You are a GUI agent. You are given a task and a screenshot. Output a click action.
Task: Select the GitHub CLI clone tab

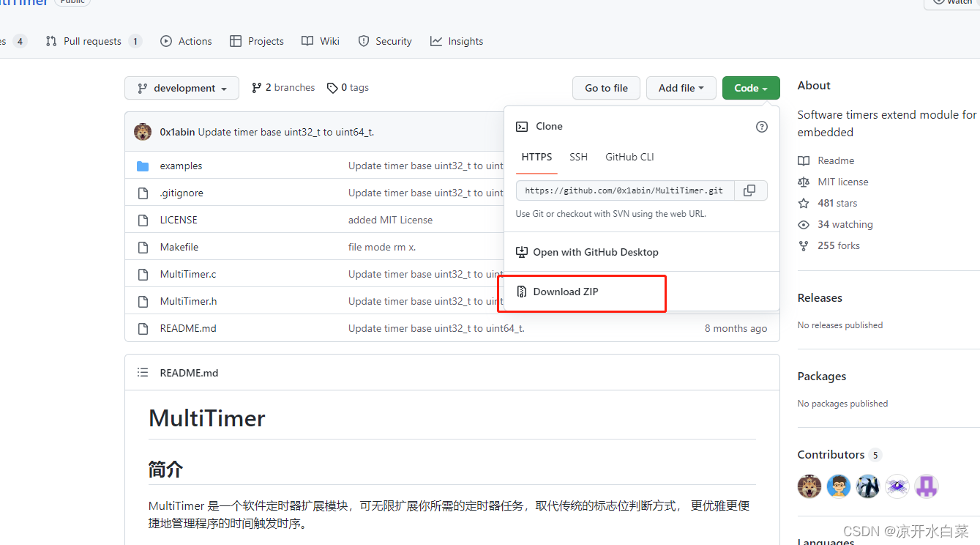(x=629, y=157)
